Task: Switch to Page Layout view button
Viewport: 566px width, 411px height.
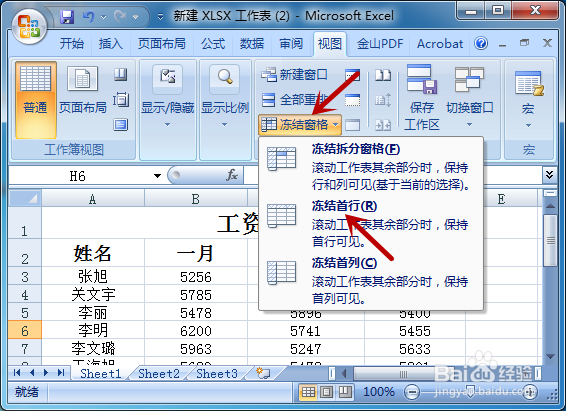Action: [83, 90]
